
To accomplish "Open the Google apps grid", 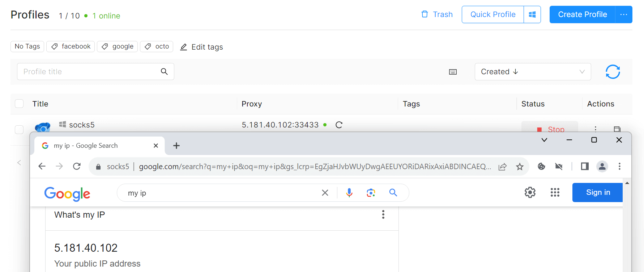I will [x=555, y=192].
